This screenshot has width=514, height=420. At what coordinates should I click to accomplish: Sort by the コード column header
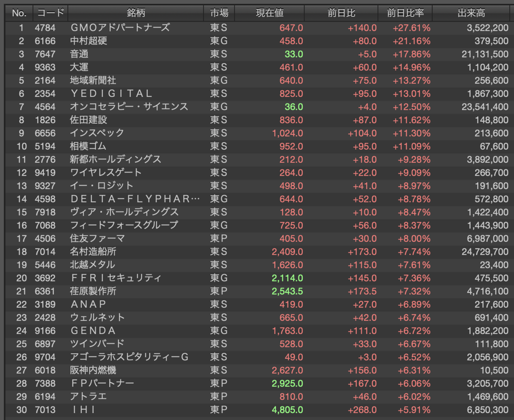tap(51, 13)
